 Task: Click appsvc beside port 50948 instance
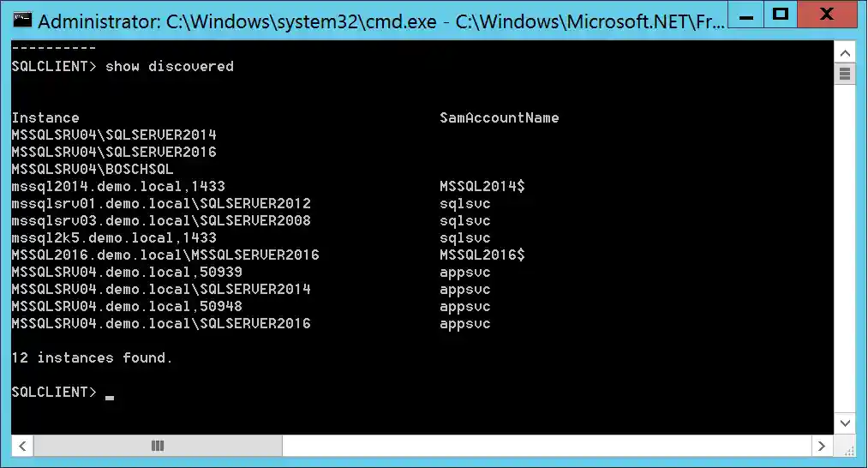pos(465,307)
